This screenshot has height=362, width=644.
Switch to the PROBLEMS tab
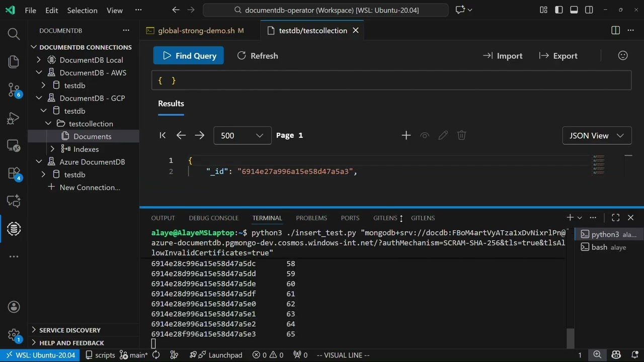(x=311, y=218)
